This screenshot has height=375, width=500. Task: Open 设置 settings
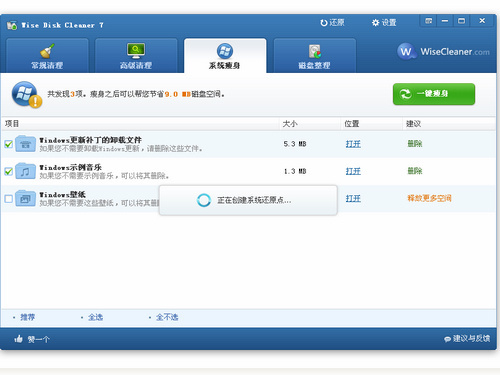pos(384,23)
